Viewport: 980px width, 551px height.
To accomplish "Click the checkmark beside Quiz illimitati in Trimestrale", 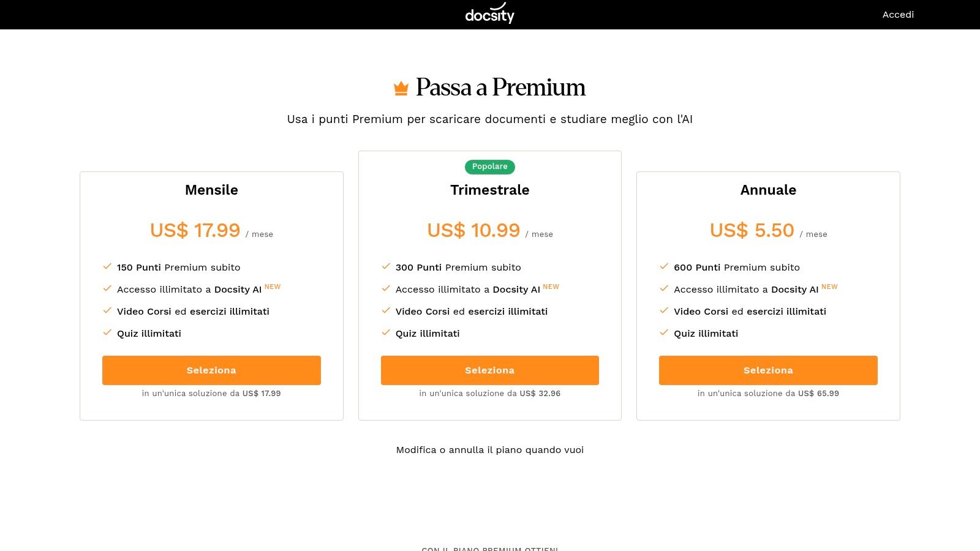I will 385,332.
